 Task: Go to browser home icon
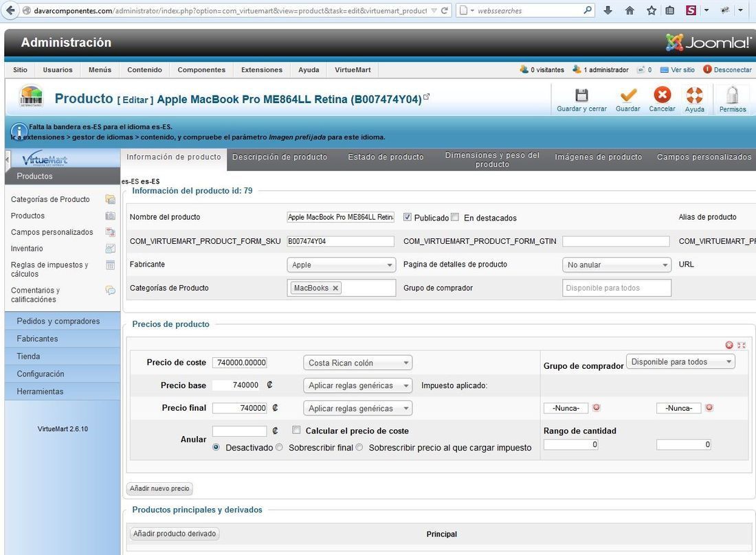click(629, 10)
